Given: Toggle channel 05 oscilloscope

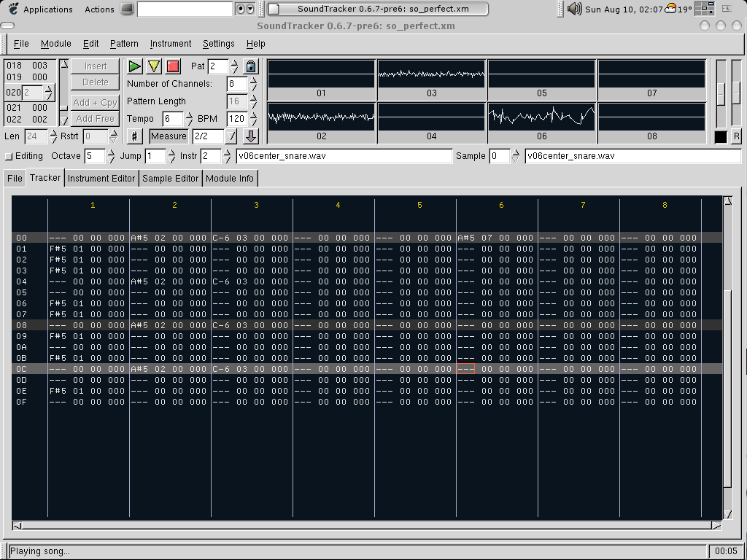Looking at the screenshot, I should [542, 79].
